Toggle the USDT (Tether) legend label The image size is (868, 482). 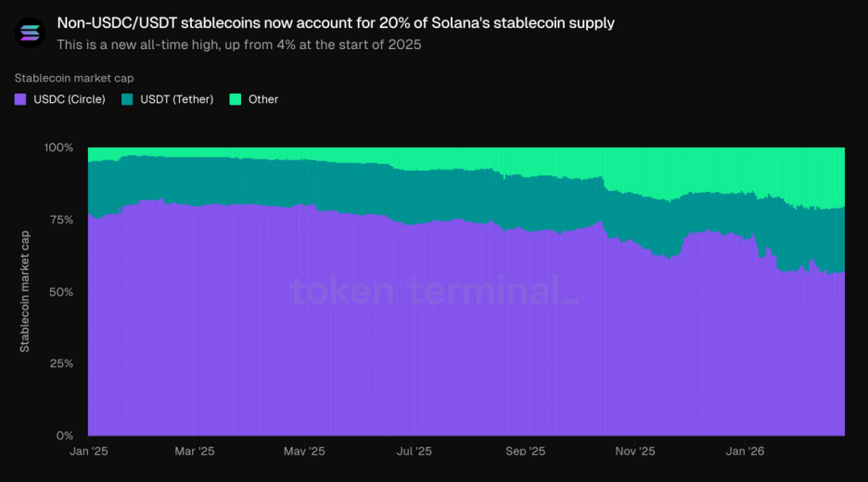176,99
